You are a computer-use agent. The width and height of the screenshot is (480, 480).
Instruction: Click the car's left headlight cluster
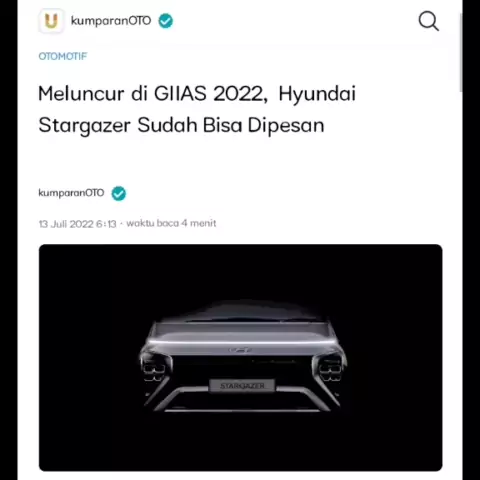coord(154,368)
